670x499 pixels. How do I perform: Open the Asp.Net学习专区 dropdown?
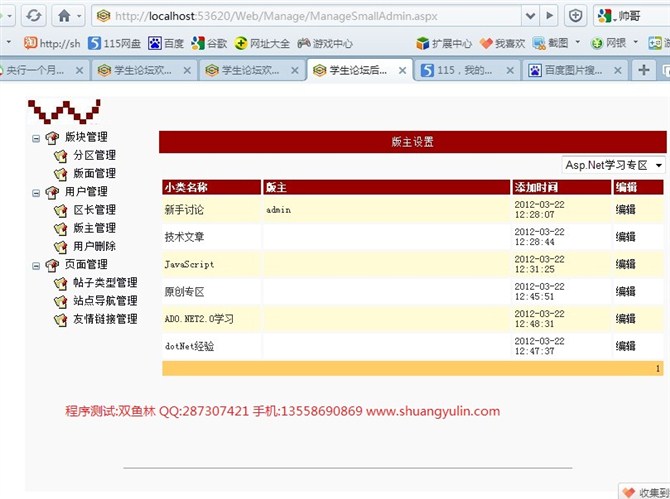point(613,165)
